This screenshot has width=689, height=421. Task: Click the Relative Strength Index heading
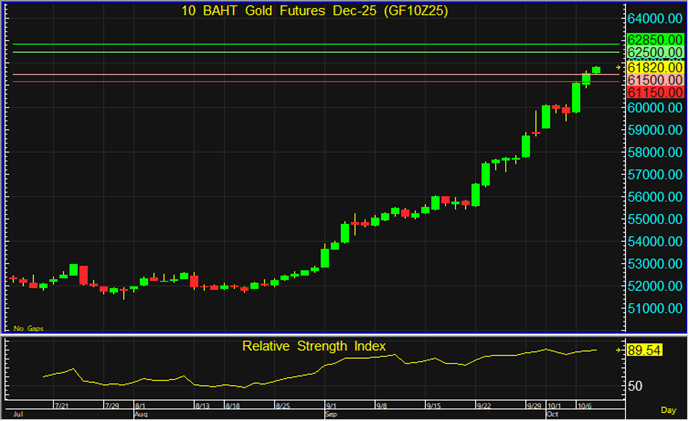[x=314, y=346]
